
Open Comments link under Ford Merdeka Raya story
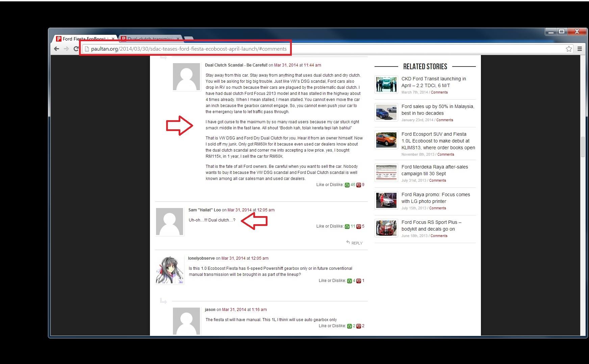437,181
